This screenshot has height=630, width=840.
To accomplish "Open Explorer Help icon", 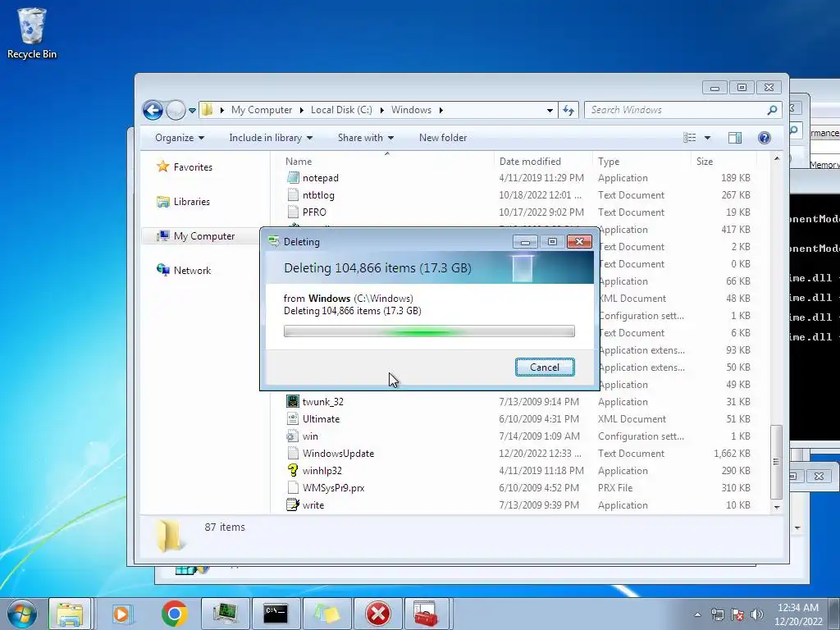I will pyautogui.click(x=765, y=138).
